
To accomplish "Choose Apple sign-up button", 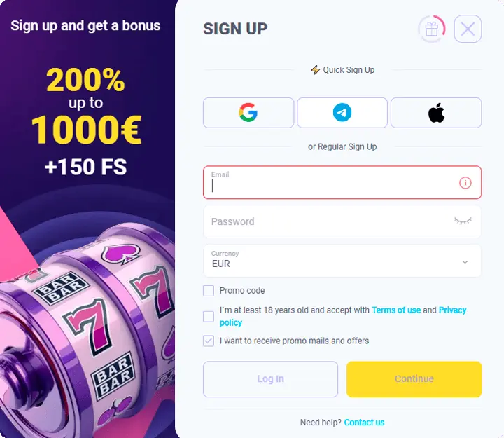I will coord(436,113).
